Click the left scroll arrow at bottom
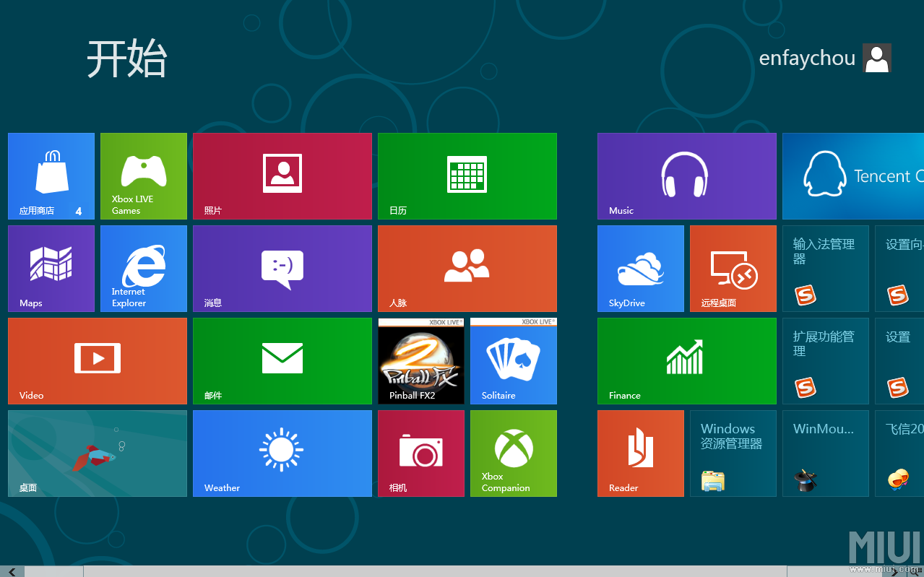The image size is (924, 577). click(12, 570)
